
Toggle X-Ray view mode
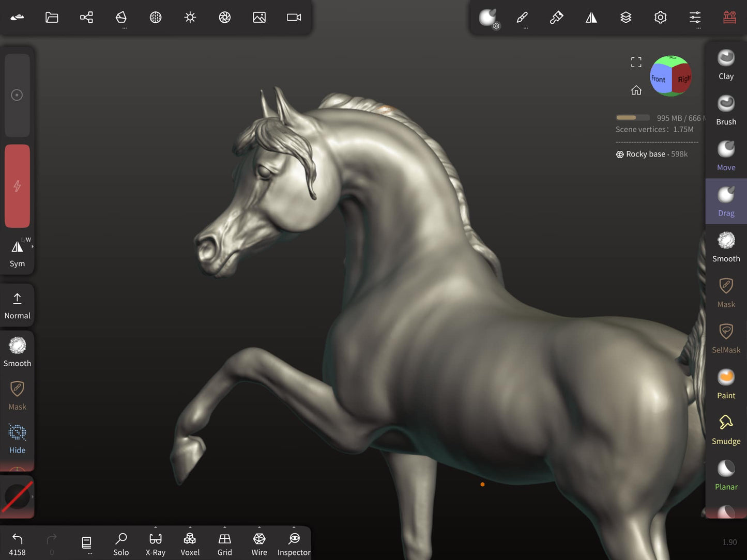click(x=156, y=544)
